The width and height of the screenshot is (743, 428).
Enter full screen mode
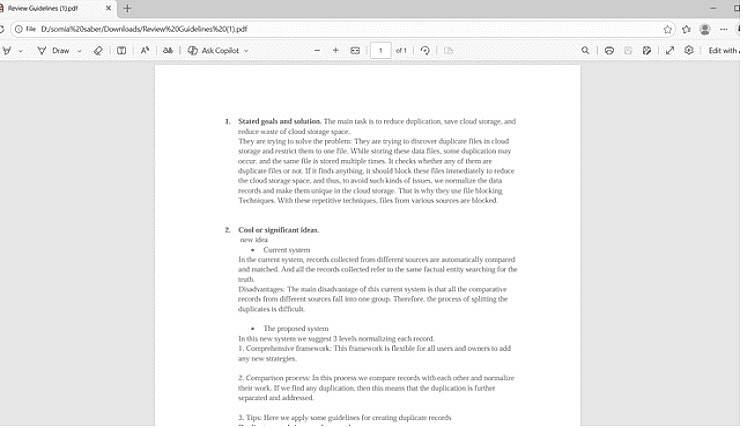pos(670,50)
